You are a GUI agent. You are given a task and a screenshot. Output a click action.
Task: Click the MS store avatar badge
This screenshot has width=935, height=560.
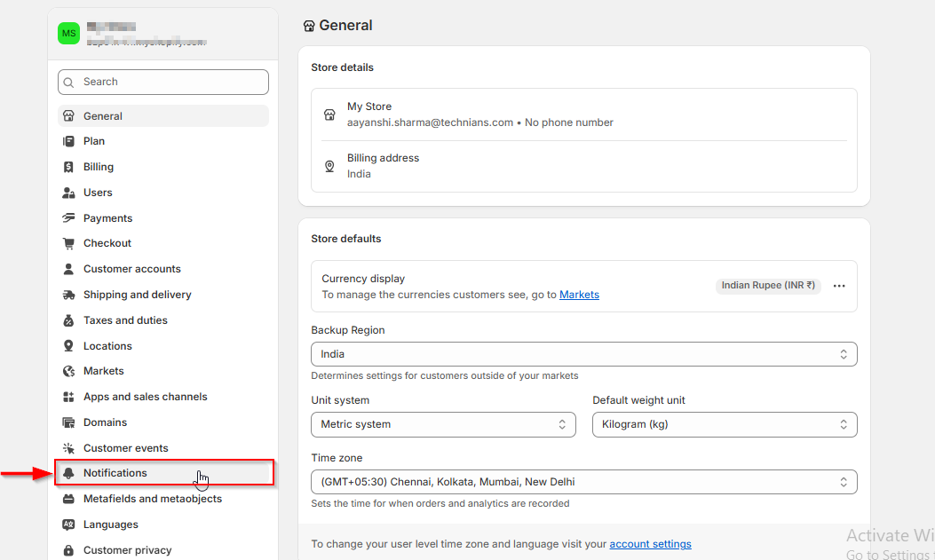[x=68, y=34]
